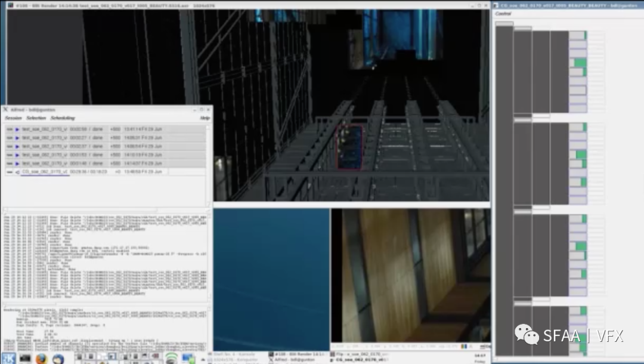
Task: Click the red-outlined region in the render view
Action: 349,147
